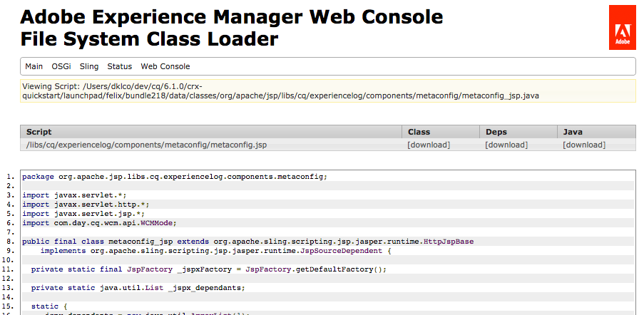Click the implements JspSourceDependent line
The image size is (644, 315).
point(215,251)
